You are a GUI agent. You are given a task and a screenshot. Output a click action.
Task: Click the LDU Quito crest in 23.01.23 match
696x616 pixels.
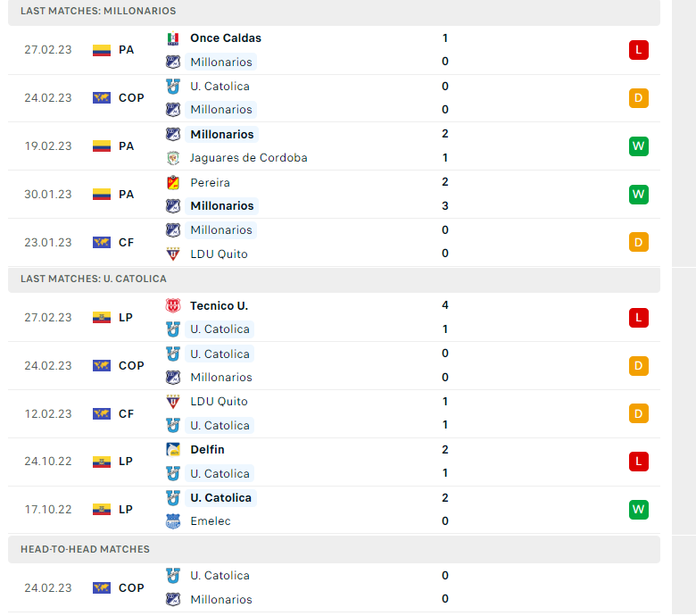173,254
